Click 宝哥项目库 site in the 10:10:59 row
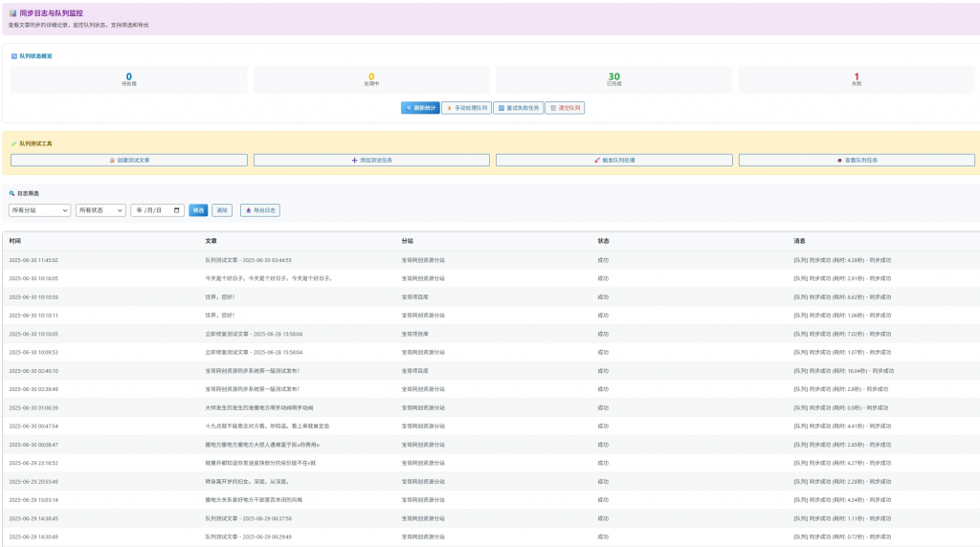The height and width of the screenshot is (547, 980). [415, 297]
